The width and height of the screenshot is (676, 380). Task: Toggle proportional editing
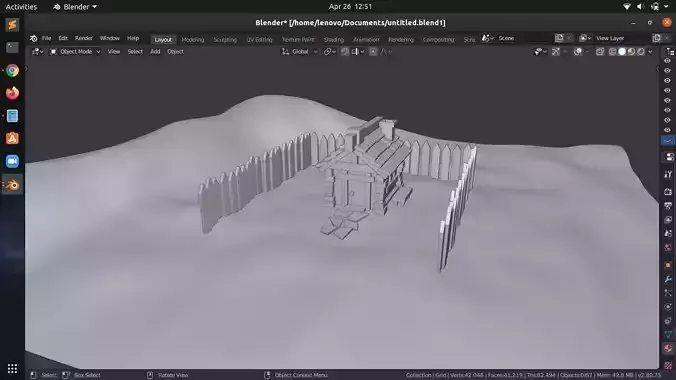tap(373, 52)
